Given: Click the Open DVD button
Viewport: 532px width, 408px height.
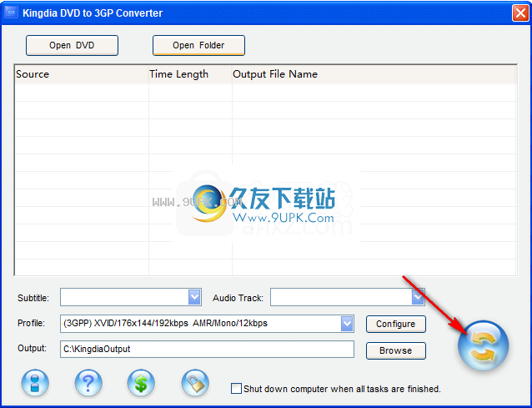Looking at the screenshot, I should point(72,45).
